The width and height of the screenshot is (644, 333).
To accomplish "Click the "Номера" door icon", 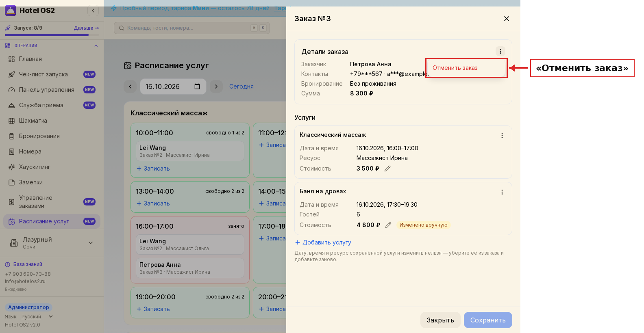I will click(12, 151).
